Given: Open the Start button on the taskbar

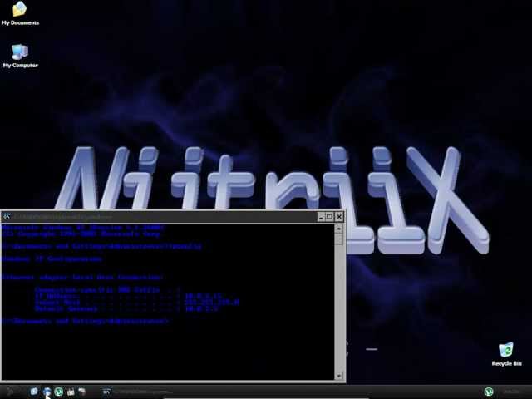Looking at the screenshot, I should 11,392.
